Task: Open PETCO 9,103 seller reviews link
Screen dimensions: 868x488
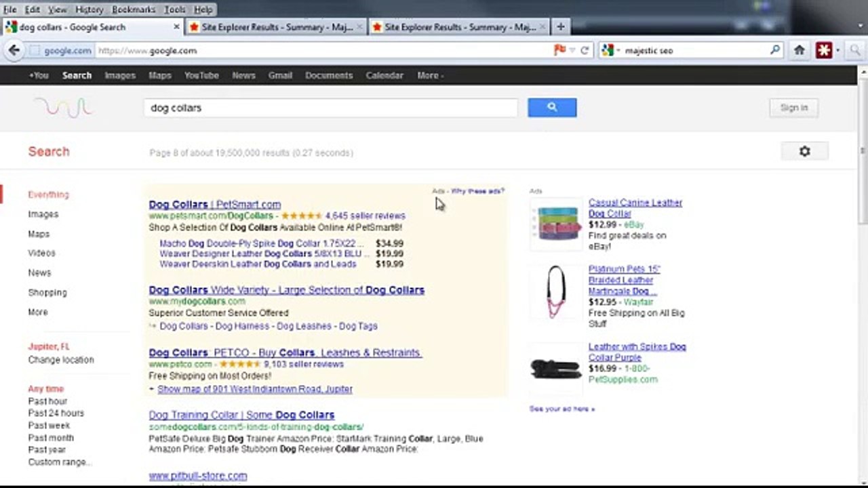Action: click(304, 364)
